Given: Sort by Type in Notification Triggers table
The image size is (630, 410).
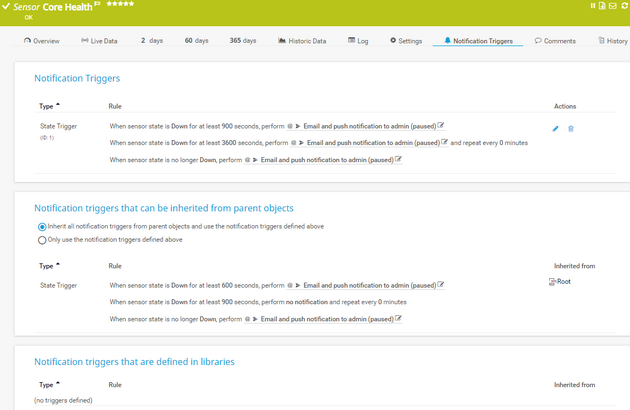Looking at the screenshot, I should point(48,105).
